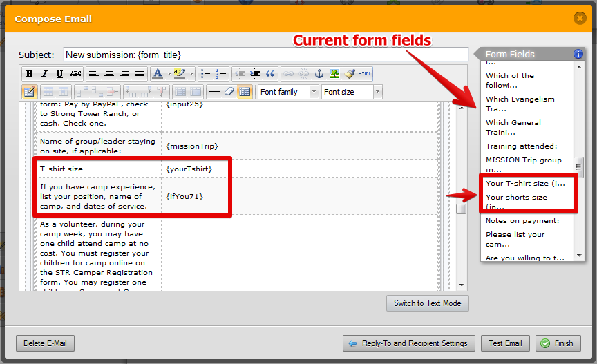The height and width of the screenshot is (364, 597).
Task: Select 'Your T-shirt size' form field
Action: [x=524, y=183]
